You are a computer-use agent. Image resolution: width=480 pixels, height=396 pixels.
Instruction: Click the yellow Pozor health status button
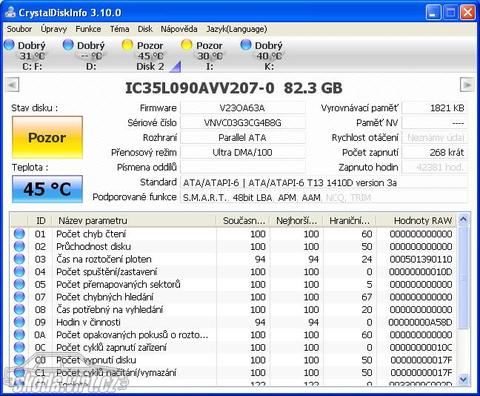47,137
